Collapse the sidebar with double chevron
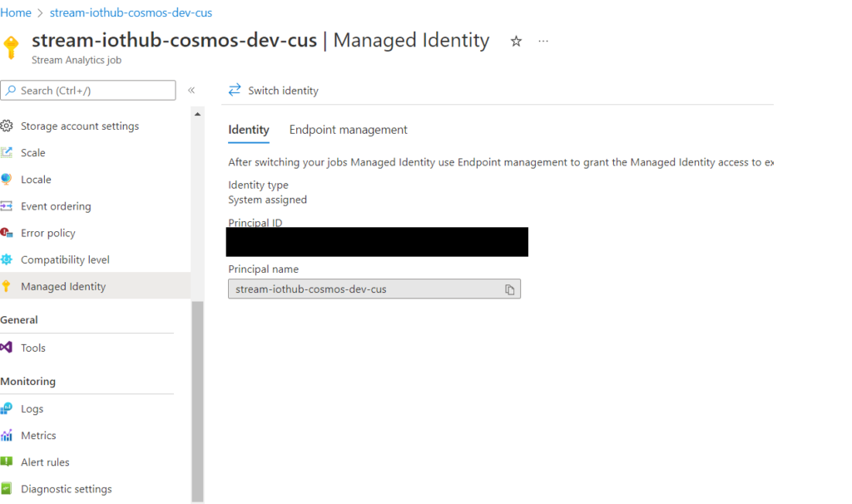The image size is (852, 504). click(191, 90)
